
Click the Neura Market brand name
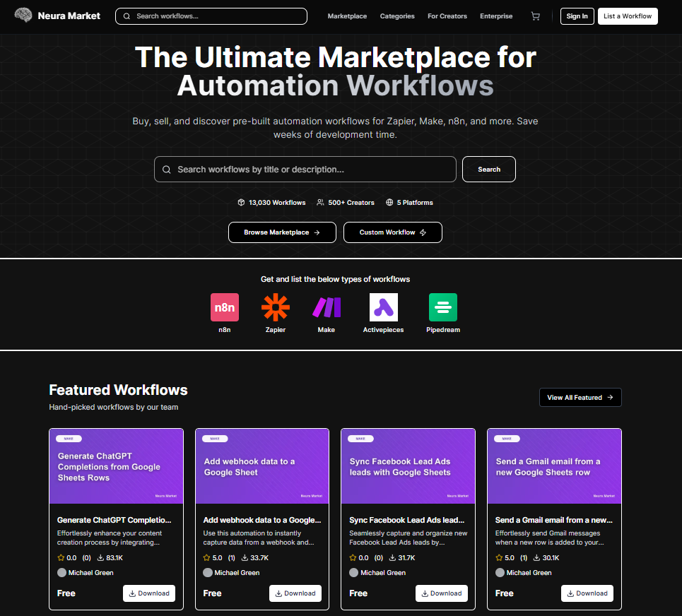pos(69,16)
